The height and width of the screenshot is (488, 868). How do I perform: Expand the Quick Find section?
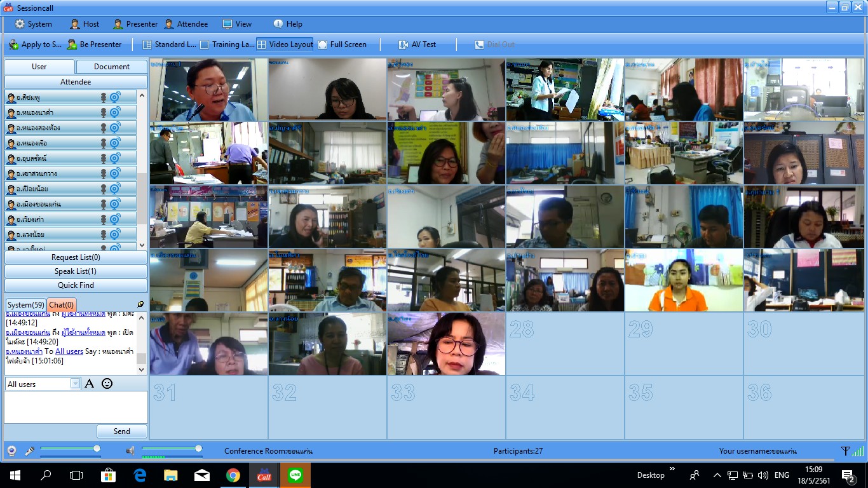(76, 285)
